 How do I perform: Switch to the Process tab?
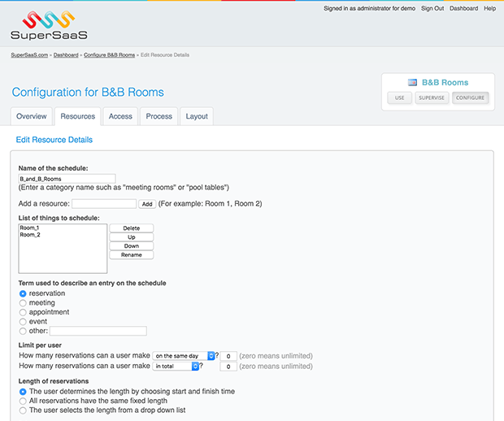pyautogui.click(x=159, y=116)
